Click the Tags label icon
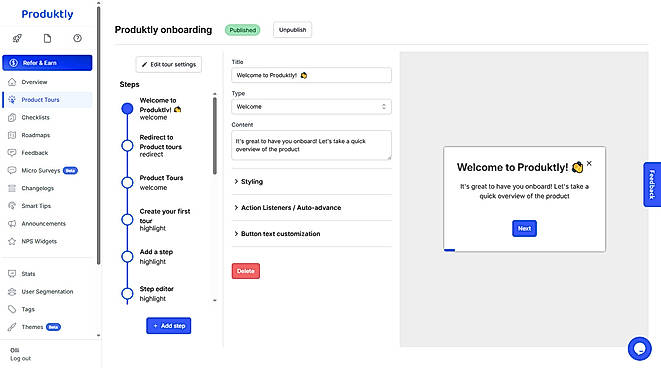Screen dimensions: 661x368 point(12,309)
